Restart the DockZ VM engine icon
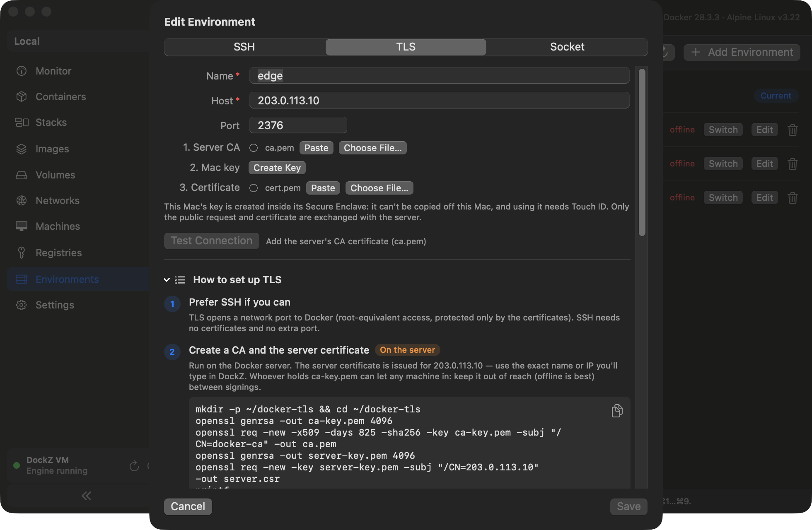The width and height of the screenshot is (812, 530). click(134, 465)
